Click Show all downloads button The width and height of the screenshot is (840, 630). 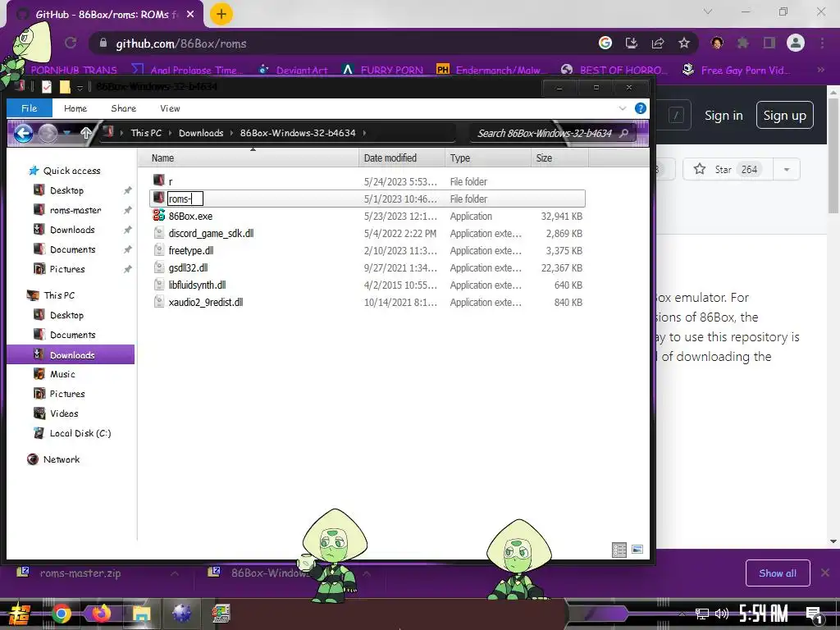(778, 573)
